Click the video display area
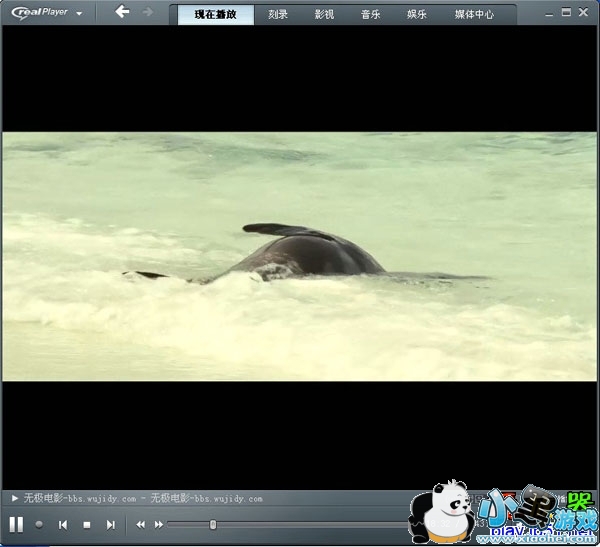600x547 pixels. click(x=300, y=256)
